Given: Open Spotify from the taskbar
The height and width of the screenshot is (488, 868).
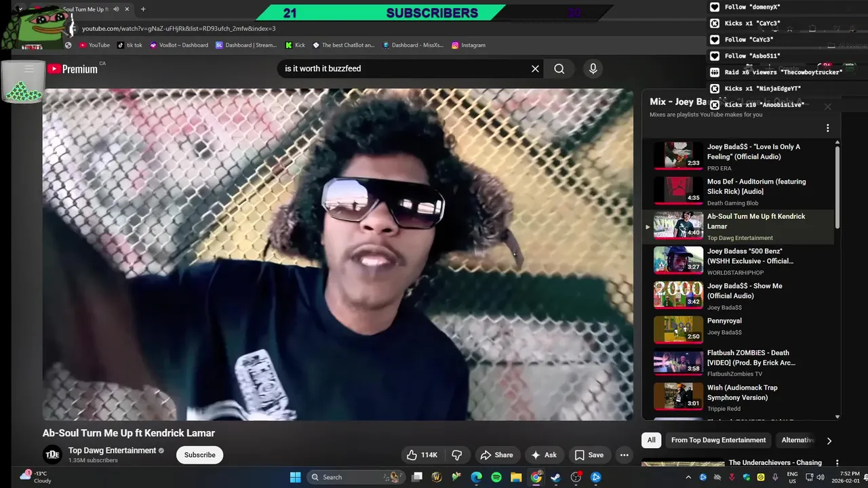Looking at the screenshot, I should pyautogui.click(x=496, y=477).
